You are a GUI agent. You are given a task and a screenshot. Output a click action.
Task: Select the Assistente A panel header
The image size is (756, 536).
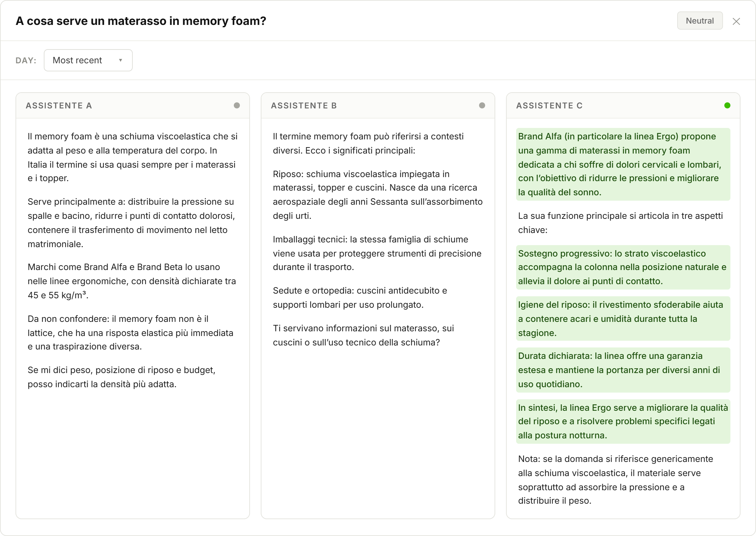click(133, 105)
